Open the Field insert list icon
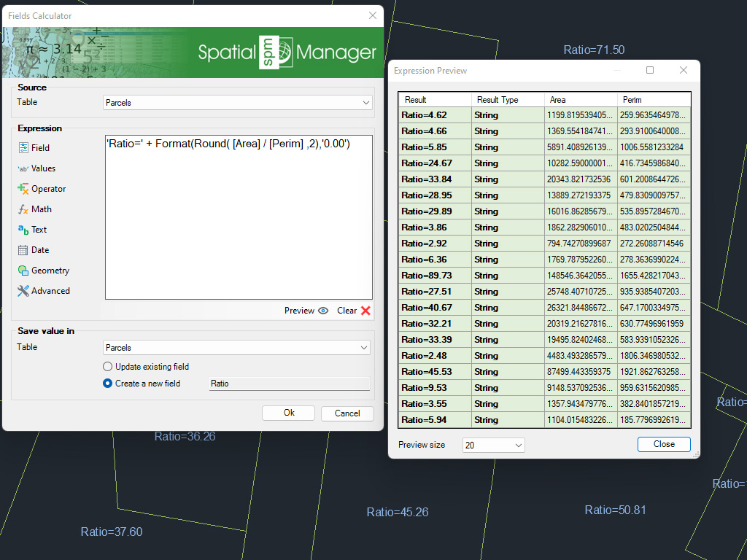Image resolution: width=747 pixels, height=560 pixels. 23,148
